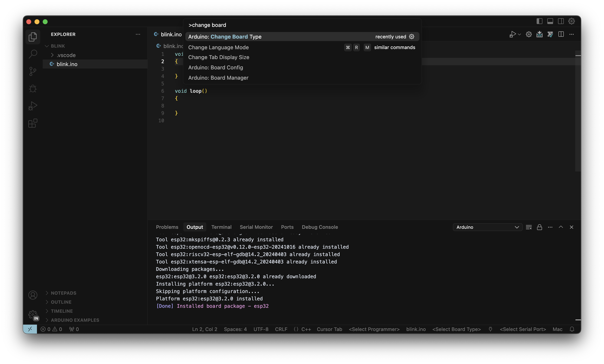Expand the .vscode folder
The image size is (604, 364).
(66, 55)
